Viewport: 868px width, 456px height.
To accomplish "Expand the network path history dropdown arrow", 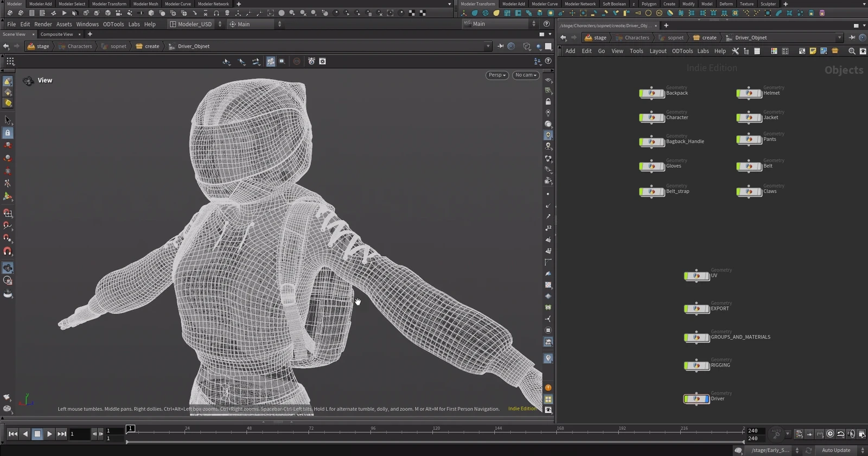I will click(839, 37).
